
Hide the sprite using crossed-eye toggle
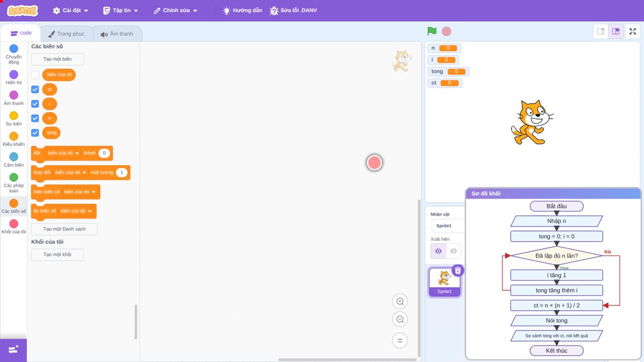(x=453, y=251)
